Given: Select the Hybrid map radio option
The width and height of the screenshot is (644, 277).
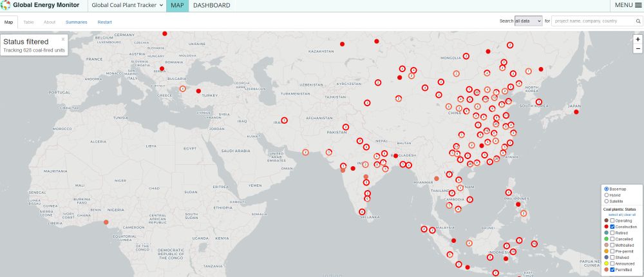Looking at the screenshot, I should [x=607, y=195].
